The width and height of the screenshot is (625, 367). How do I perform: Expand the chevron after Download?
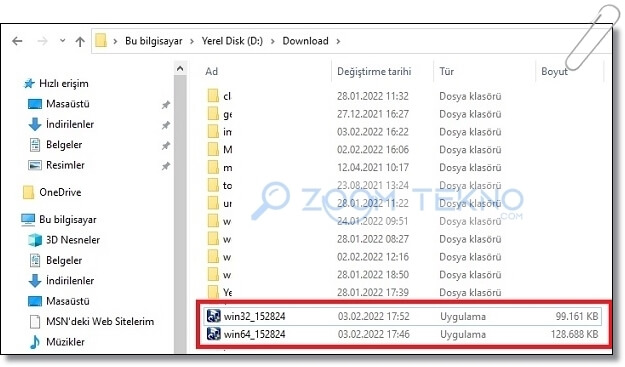[x=338, y=41]
